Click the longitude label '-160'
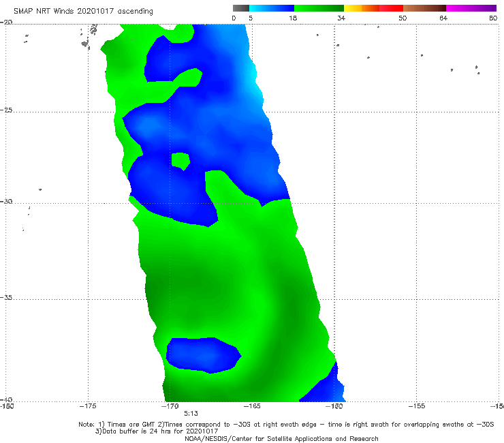504x443 pixels. [x=334, y=406]
